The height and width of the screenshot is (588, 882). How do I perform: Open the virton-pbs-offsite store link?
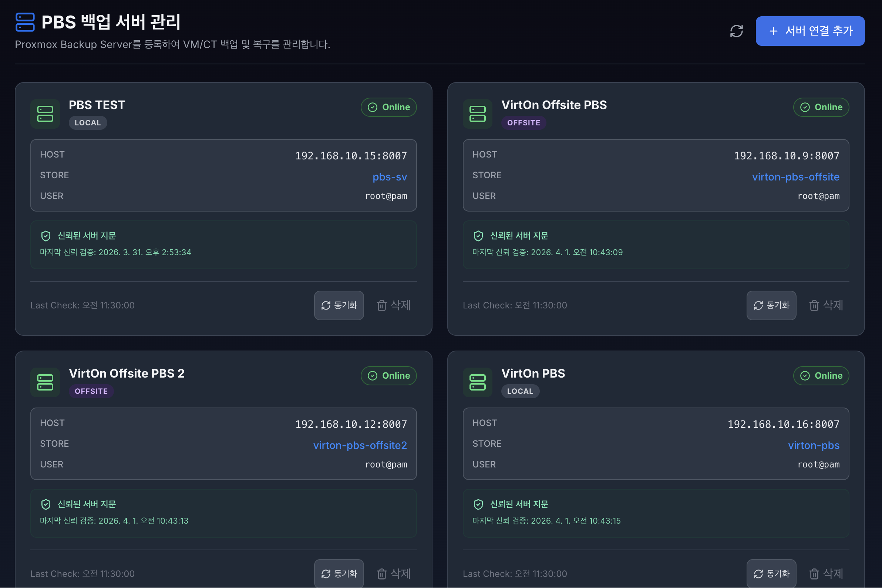(x=795, y=177)
